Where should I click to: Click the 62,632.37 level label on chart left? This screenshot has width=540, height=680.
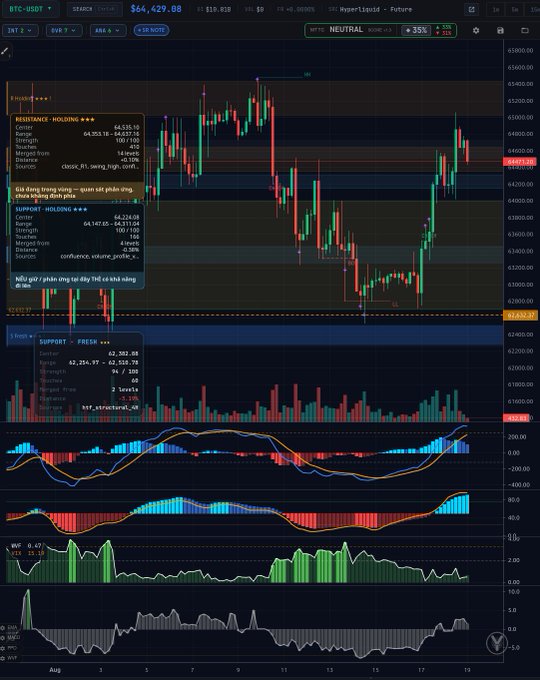pyautogui.click(x=20, y=310)
